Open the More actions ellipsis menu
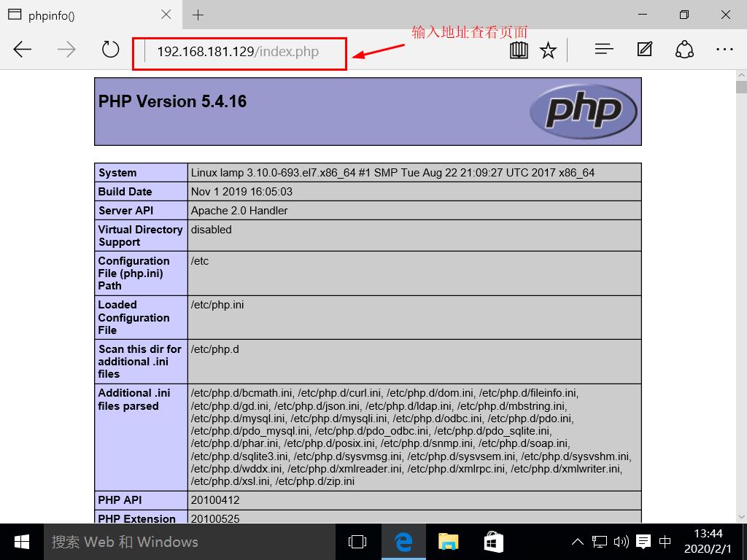 [x=724, y=49]
